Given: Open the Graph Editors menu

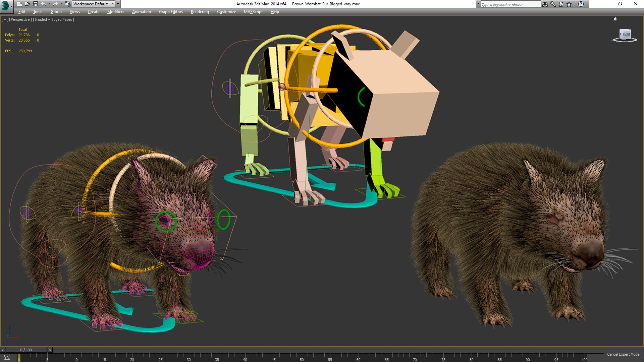Looking at the screenshot, I should tap(171, 12).
